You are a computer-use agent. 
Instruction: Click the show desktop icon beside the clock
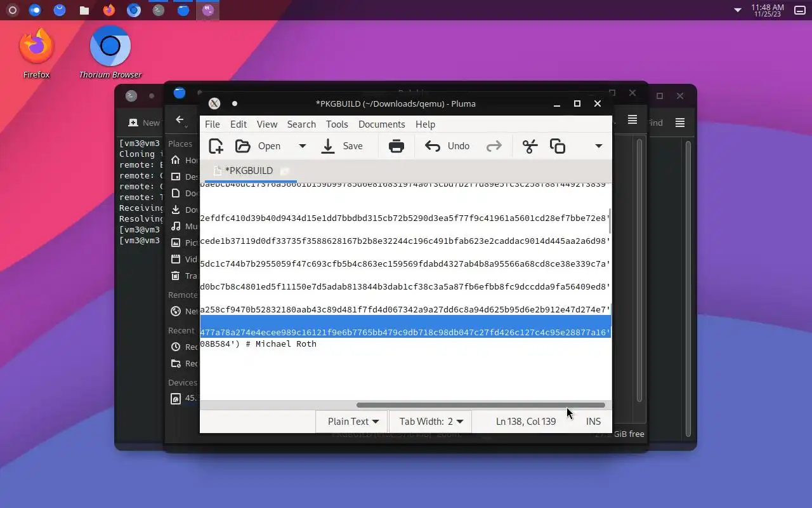(x=800, y=10)
